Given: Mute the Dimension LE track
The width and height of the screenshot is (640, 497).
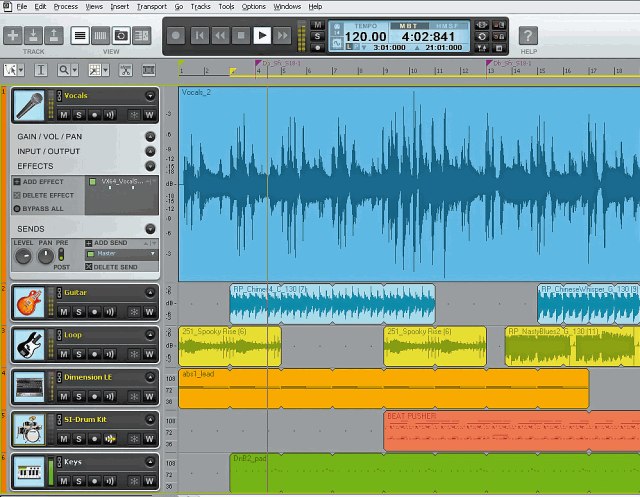Looking at the screenshot, I should (x=64, y=397).
